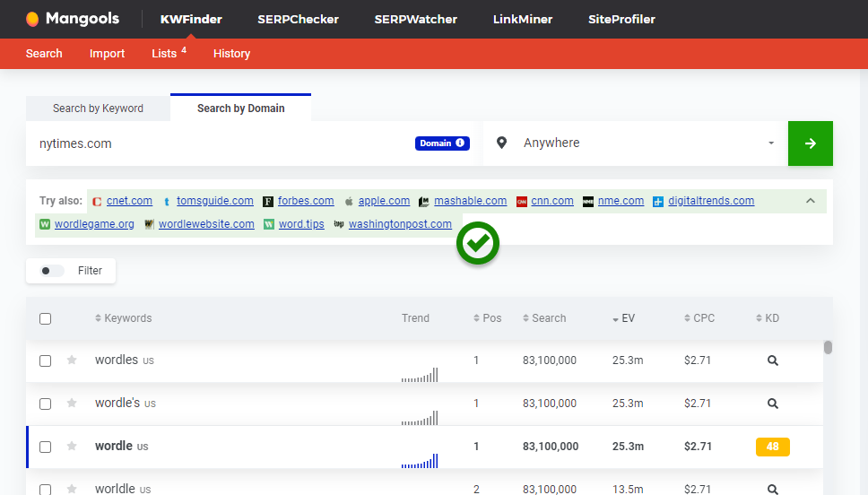Viewport: 868px width, 495px height.
Task: Click magnifier KD icon for 'wordles'
Action: click(x=772, y=360)
